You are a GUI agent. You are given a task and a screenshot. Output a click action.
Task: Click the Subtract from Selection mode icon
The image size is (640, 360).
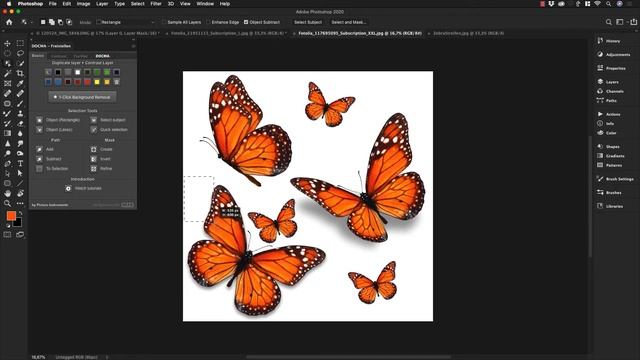point(60,22)
